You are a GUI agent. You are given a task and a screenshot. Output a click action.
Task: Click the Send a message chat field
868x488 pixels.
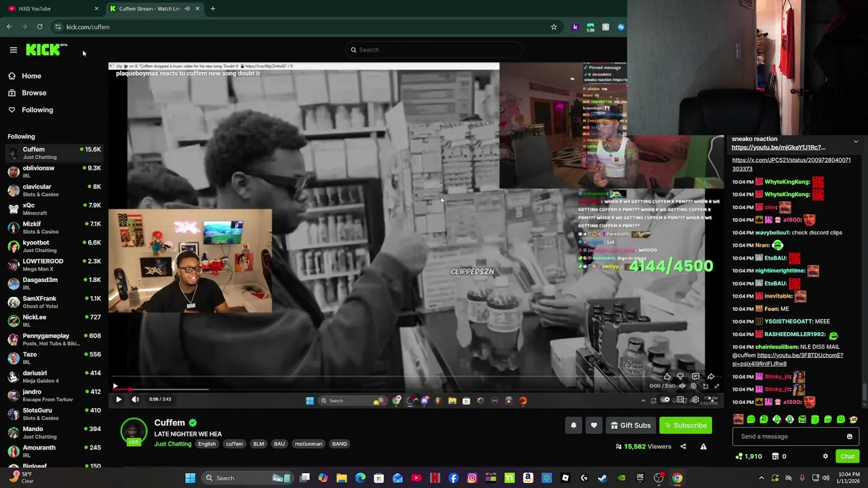[x=795, y=436]
